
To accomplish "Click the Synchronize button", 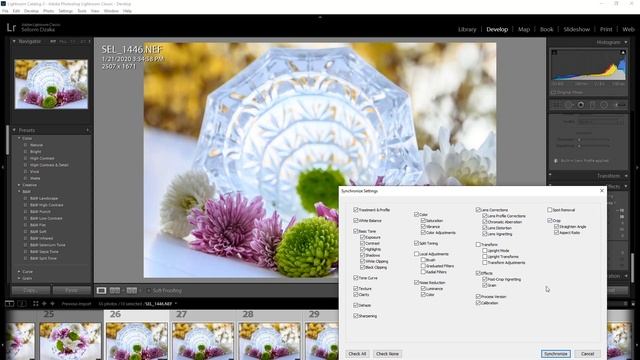I will (x=556, y=354).
